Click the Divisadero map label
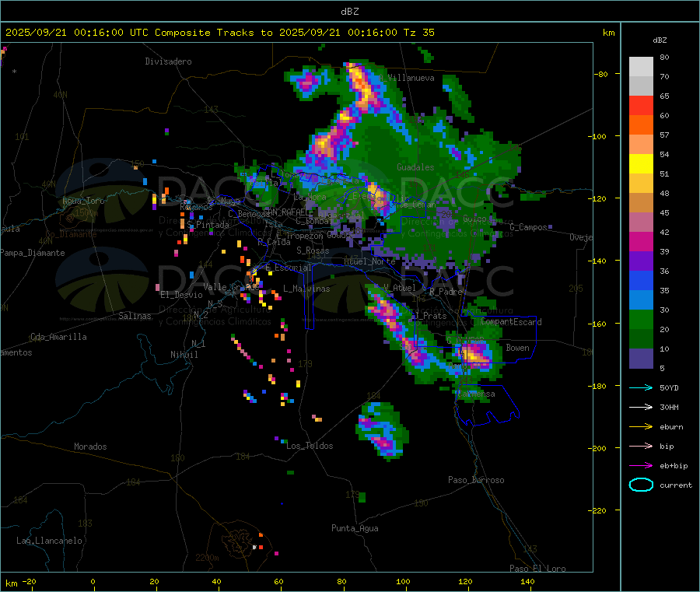 pyautogui.click(x=168, y=61)
